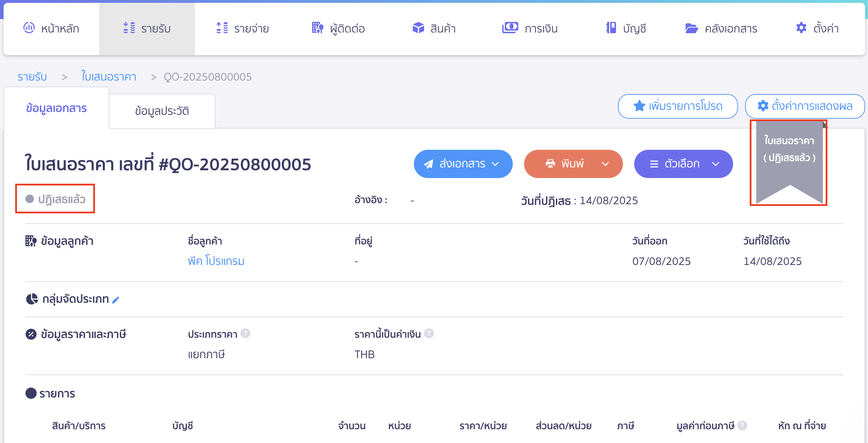This screenshot has height=443, width=868.
Task: Open the รายจ่าย expenses menu
Action: pyautogui.click(x=242, y=28)
